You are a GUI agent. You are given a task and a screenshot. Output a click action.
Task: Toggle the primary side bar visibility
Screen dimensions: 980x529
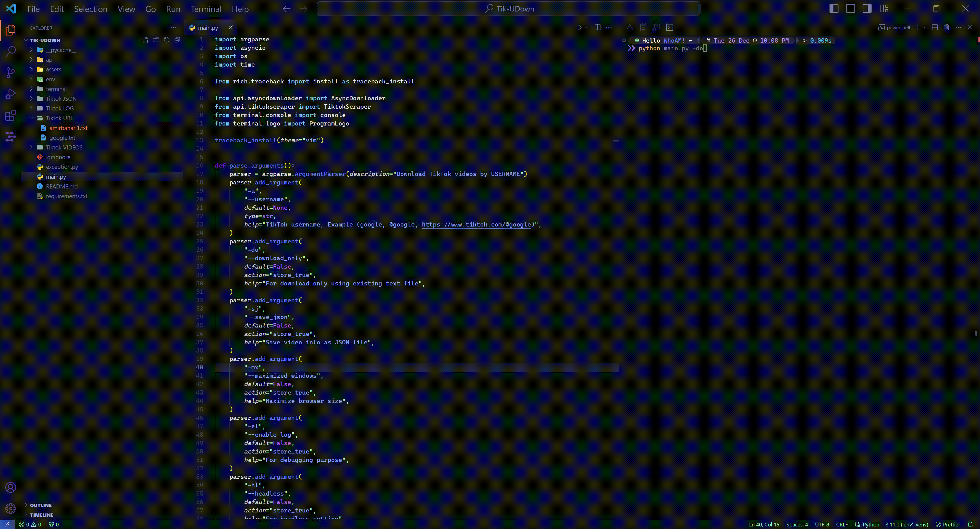[x=834, y=9]
